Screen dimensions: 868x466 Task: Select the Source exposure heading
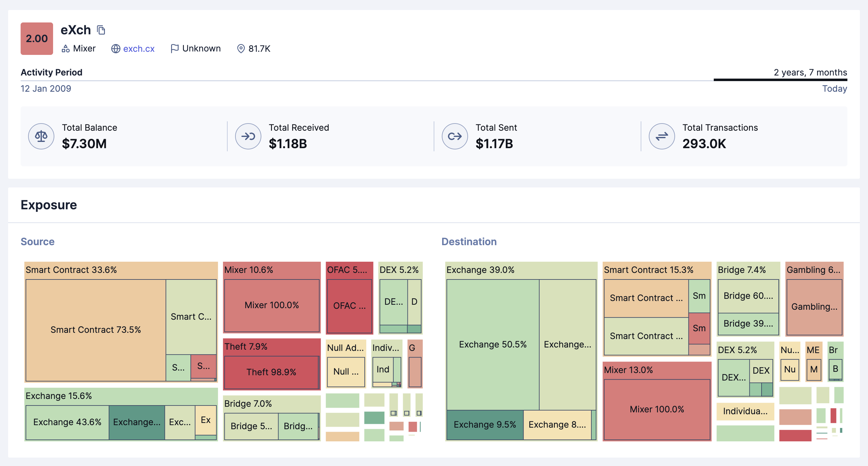point(37,241)
